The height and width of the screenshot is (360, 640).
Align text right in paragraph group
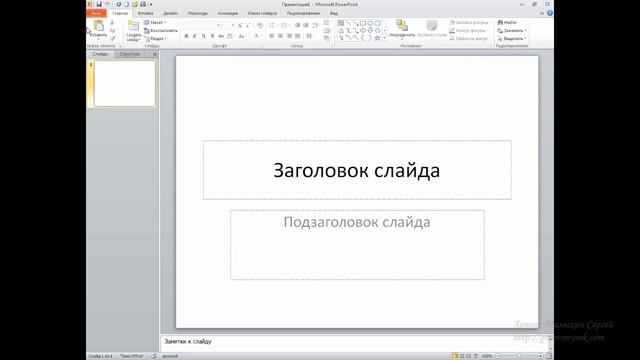click(289, 36)
